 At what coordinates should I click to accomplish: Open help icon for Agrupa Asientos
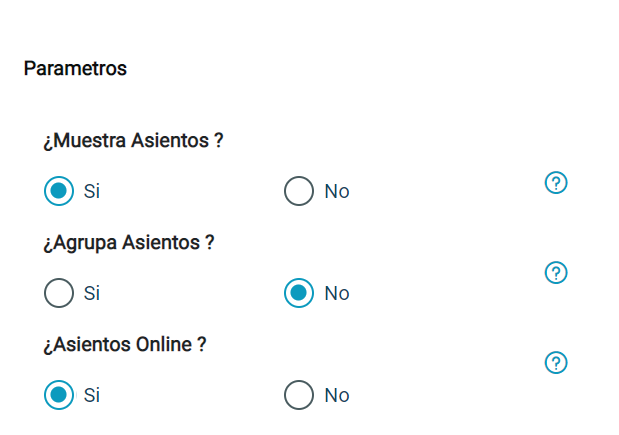point(556,272)
